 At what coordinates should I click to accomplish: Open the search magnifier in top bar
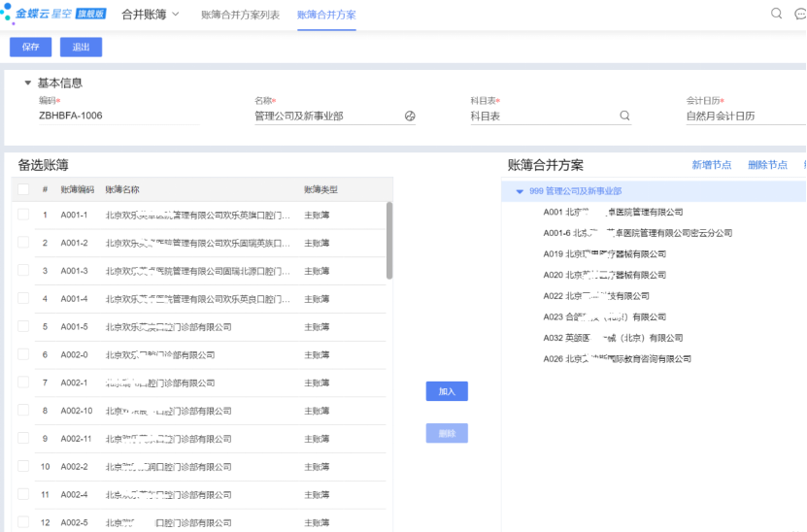776,14
